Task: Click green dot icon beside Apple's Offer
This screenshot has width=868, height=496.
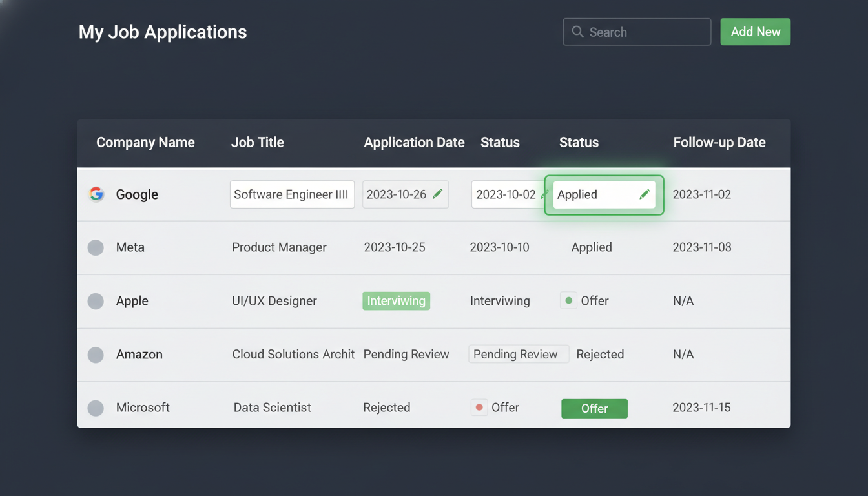Action: (568, 300)
